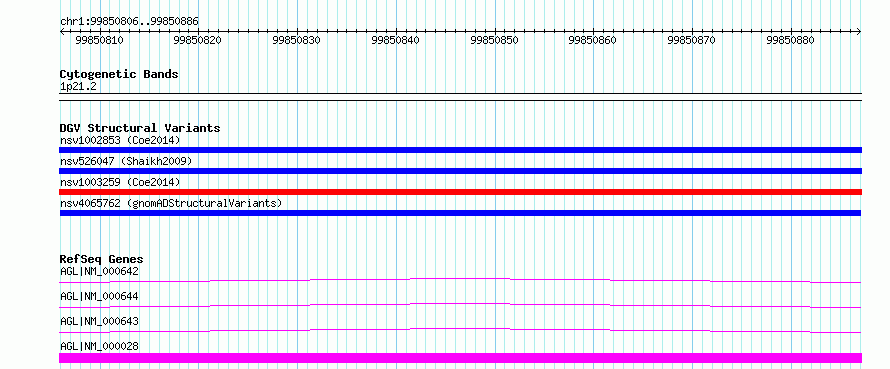This screenshot has width=890, height=369.
Task: Click the AGL|NM_000642 magenta intron line
Action: click(460, 280)
